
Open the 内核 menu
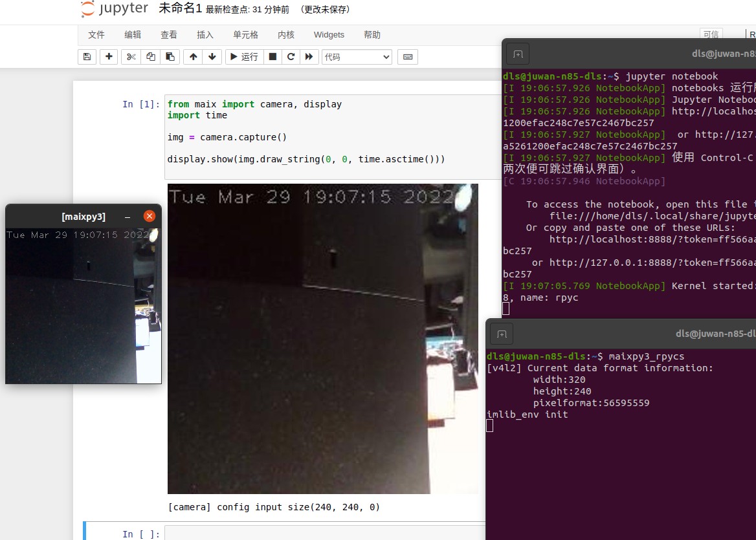pyautogui.click(x=286, y=35)
